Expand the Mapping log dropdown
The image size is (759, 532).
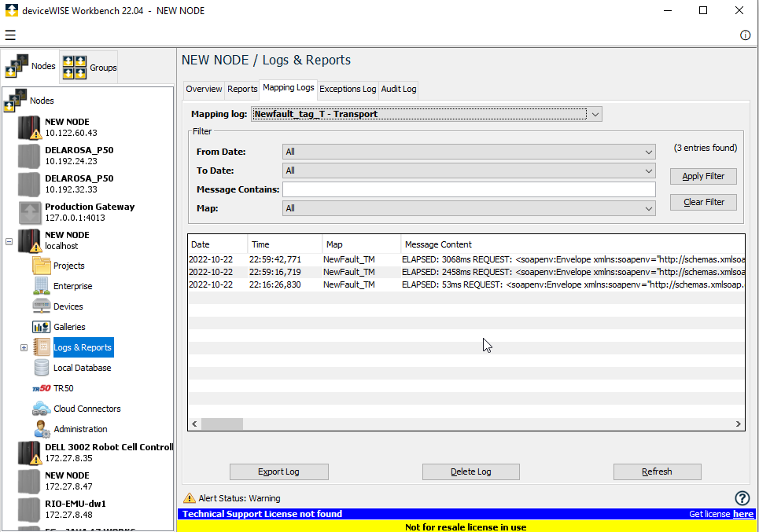coord(595,115)
